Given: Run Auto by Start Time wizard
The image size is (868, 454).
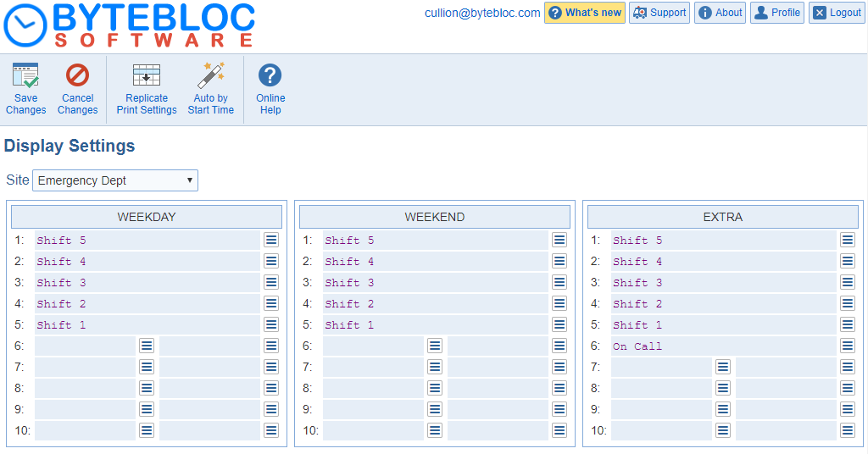Looking at the screenshot, I should click(x=211, y=75).
